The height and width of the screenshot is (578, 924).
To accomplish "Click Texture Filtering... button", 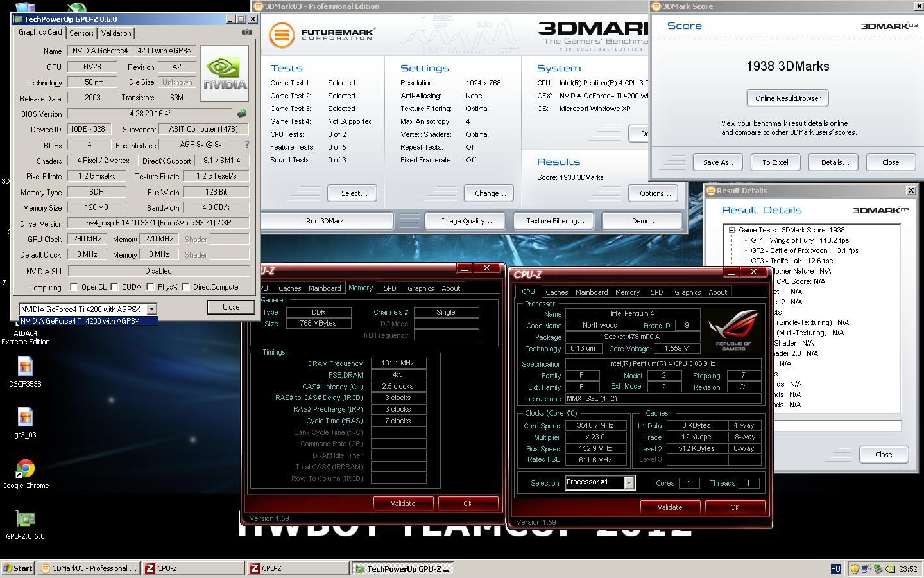I will 555,221.
